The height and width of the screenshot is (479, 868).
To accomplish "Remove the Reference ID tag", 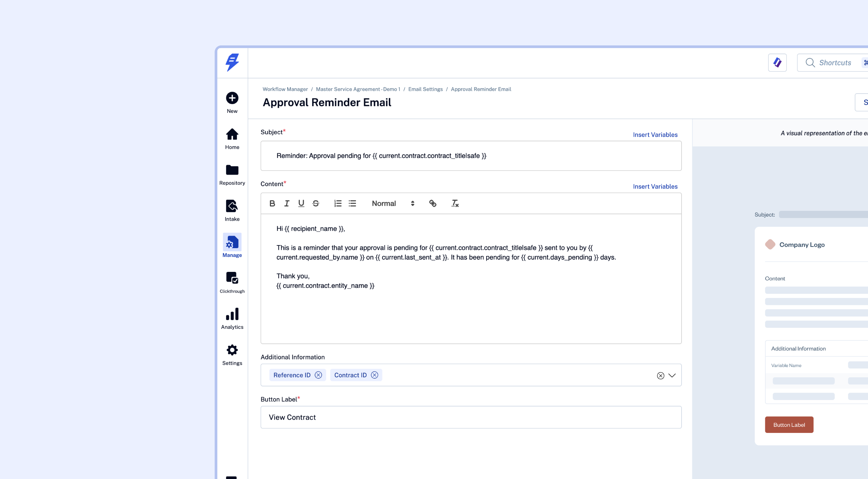I will 318,375.
